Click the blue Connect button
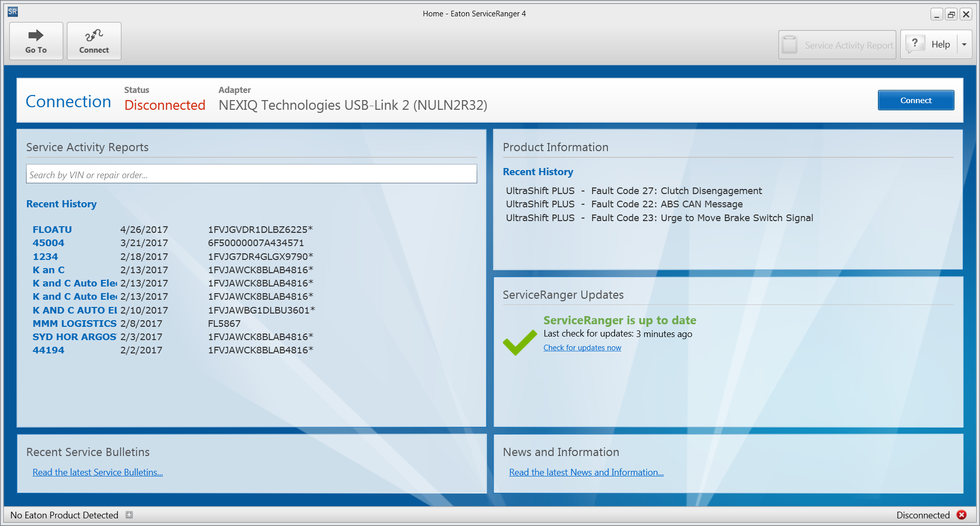Screen dimensions: 980x526 (x=916, y=100)
